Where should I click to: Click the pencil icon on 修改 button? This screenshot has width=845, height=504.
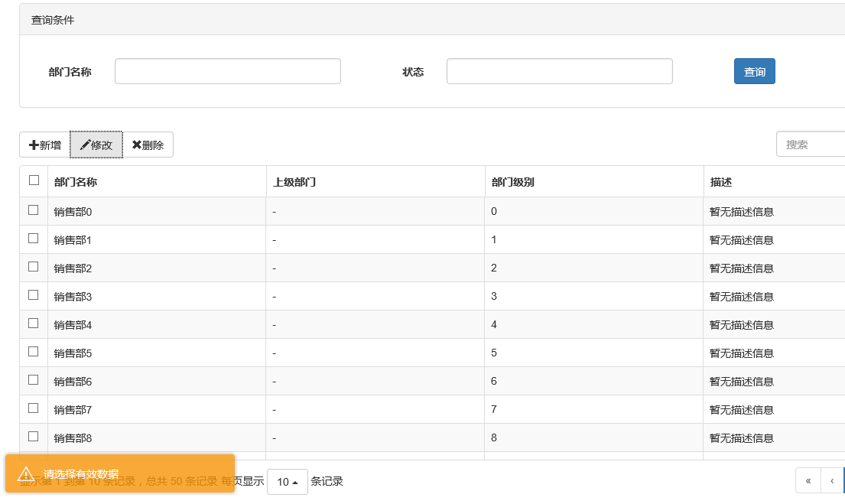(x=85, y=145)
